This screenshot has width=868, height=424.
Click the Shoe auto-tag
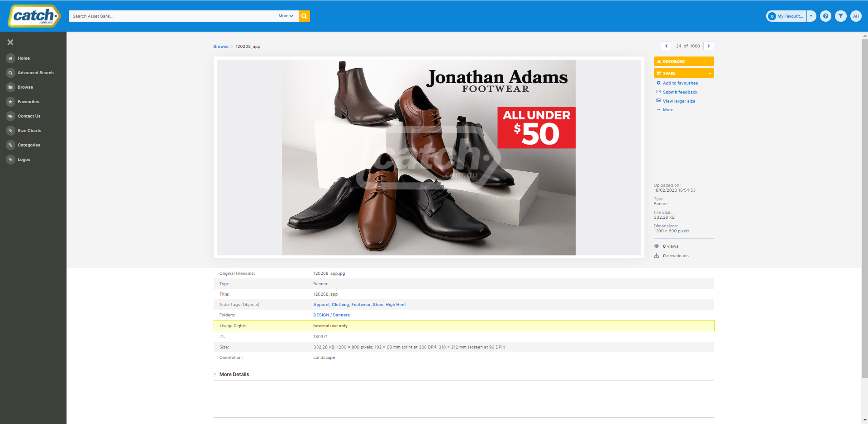click(x=378, y=305)
